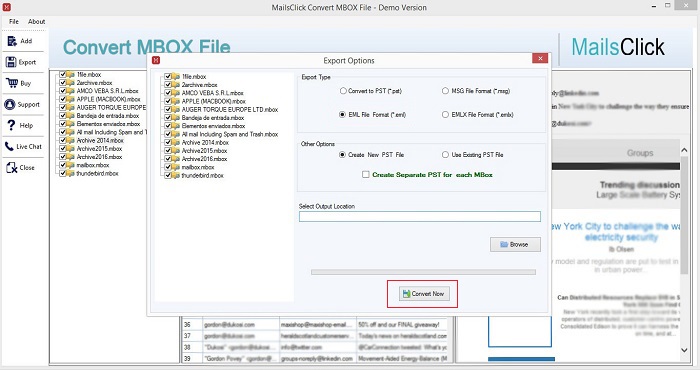Select EMLX File Format option
700x370 pixels.
pos(445,115)
